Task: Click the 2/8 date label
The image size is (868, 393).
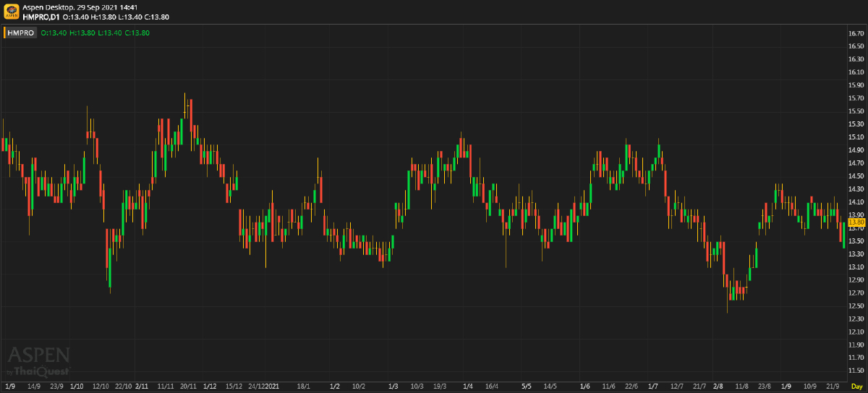Action: (718, 387)
